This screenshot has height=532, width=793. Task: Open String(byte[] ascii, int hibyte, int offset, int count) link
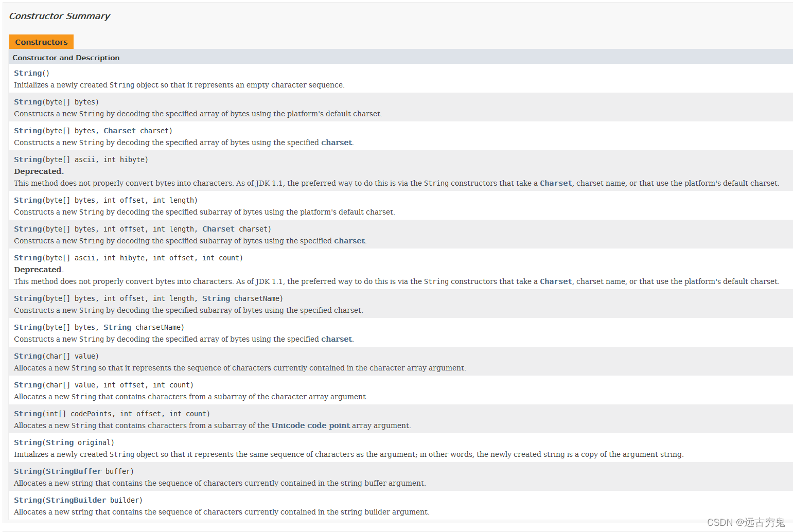pyautogui.click(x=28, y=258)
